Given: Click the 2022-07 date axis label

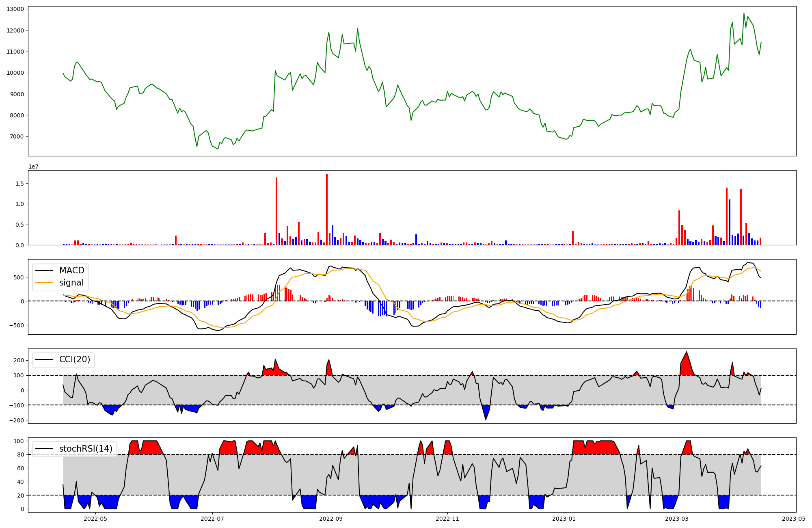Looking at the screenshot, I should tap(212, 518).
